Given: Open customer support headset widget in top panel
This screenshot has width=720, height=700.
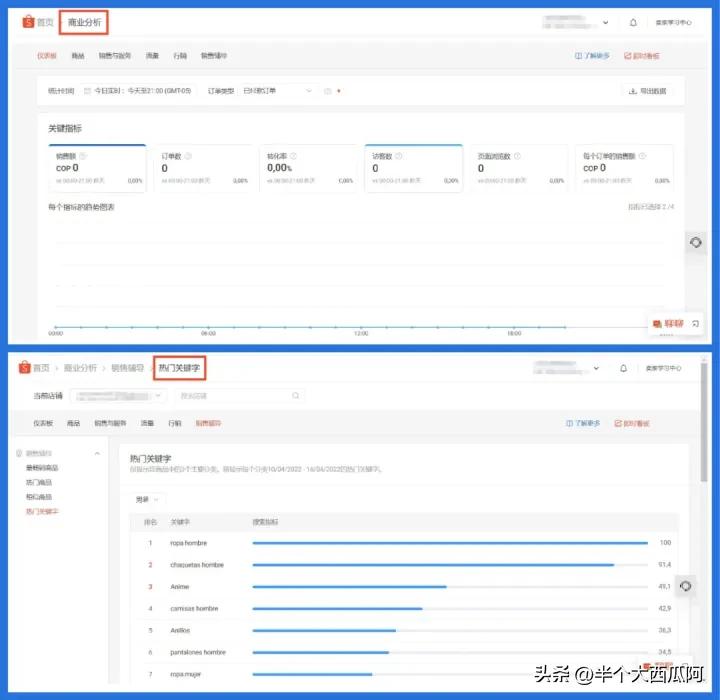Looking at the screenshot, I should click(x=696, y=243).
